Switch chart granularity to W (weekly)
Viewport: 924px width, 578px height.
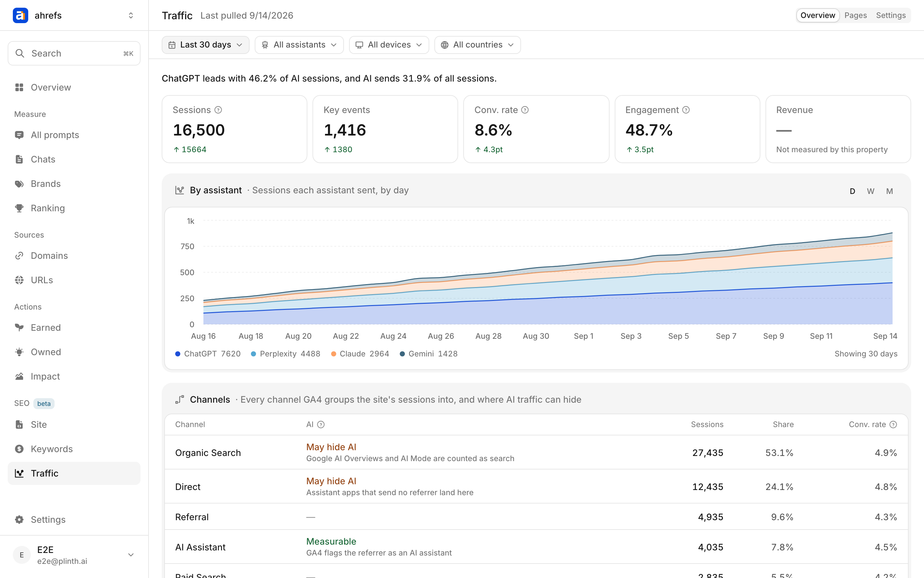coord(870,191)
